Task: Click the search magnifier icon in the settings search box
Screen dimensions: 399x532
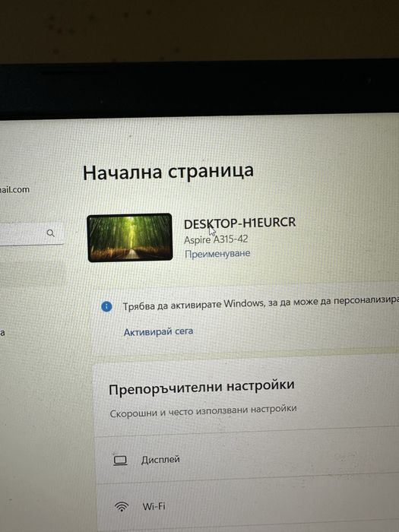Action: pyautogui.click(x=51, y=233)
